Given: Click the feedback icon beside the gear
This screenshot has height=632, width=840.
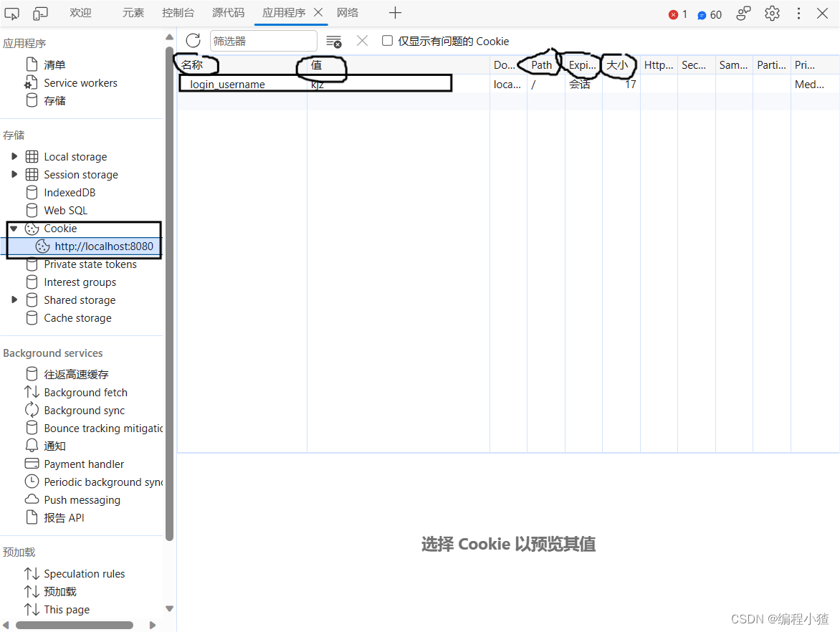Looking at the screenshot, I should [743, 13].
